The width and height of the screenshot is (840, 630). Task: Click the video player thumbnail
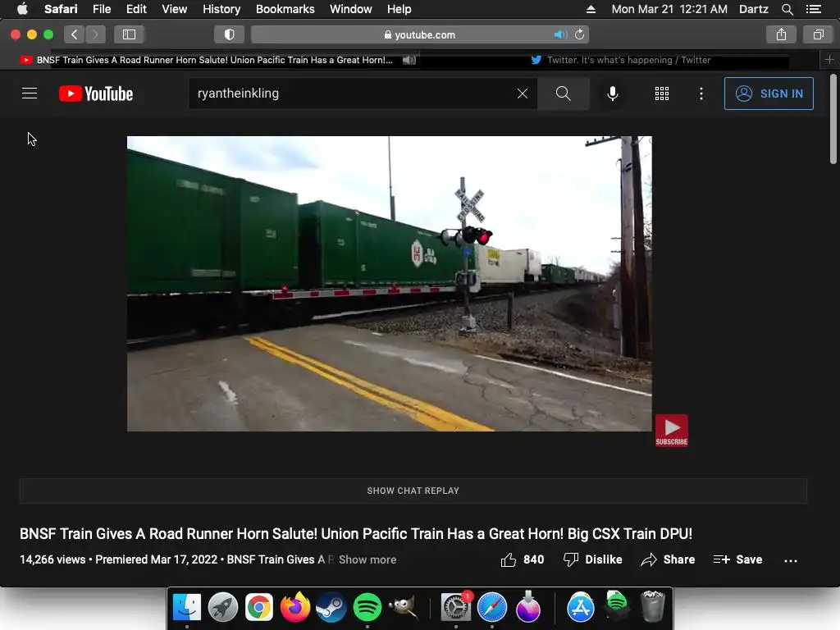390,283
